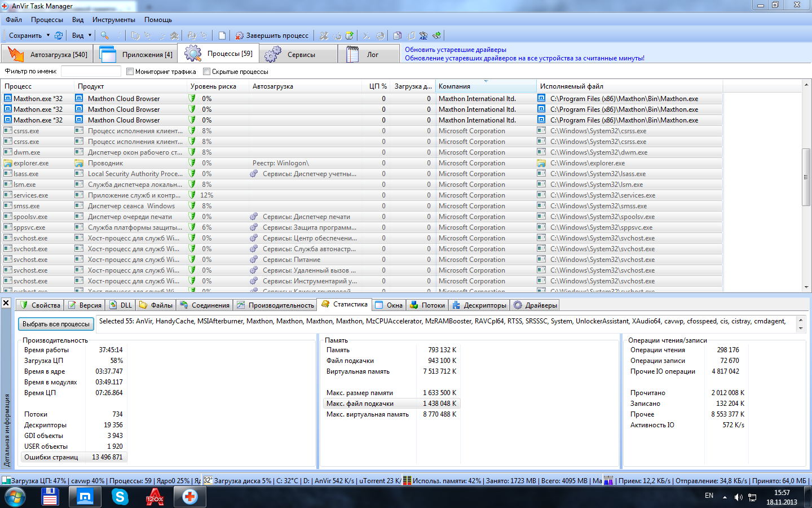Click the EN language indicator
Viewport: 812px width, 508px height.
click(709, 496)
